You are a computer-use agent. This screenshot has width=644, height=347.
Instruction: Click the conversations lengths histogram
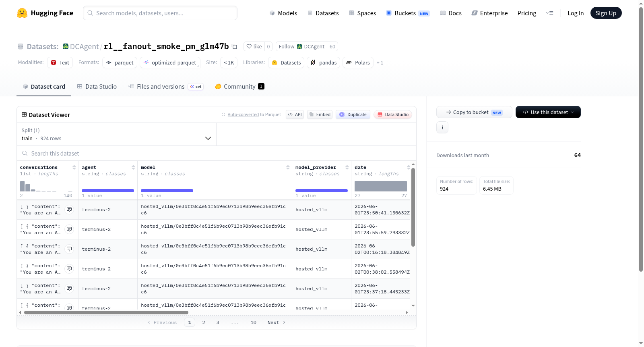(x=46, y=186)
